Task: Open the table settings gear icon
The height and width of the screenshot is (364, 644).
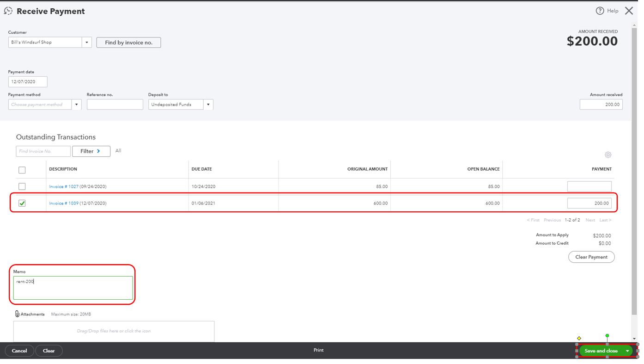Action: pos(608,154)
